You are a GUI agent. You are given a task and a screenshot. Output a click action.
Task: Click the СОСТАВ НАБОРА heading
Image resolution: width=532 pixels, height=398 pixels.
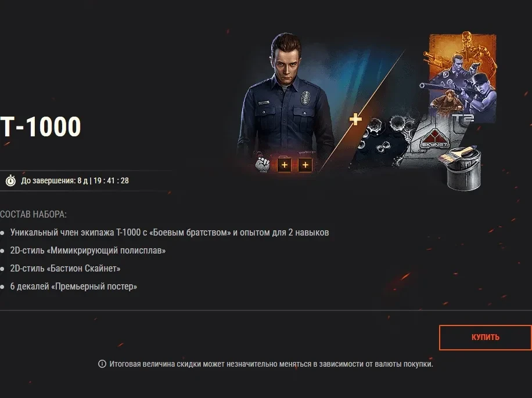coord(33,214)
